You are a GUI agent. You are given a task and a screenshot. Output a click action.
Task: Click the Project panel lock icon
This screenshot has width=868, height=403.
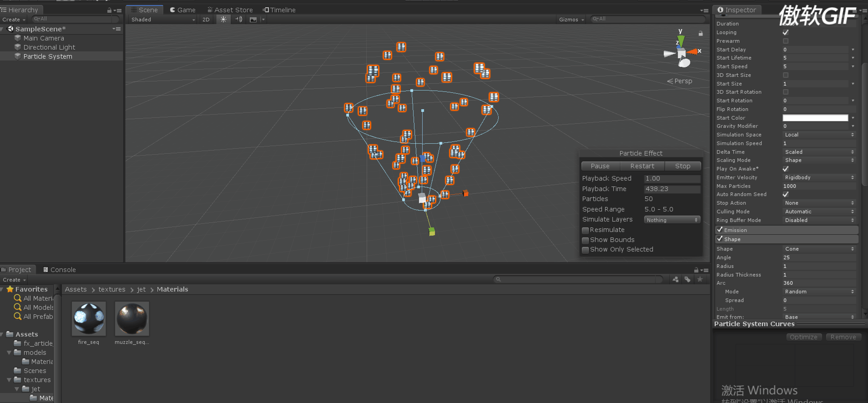coord(696,270)
